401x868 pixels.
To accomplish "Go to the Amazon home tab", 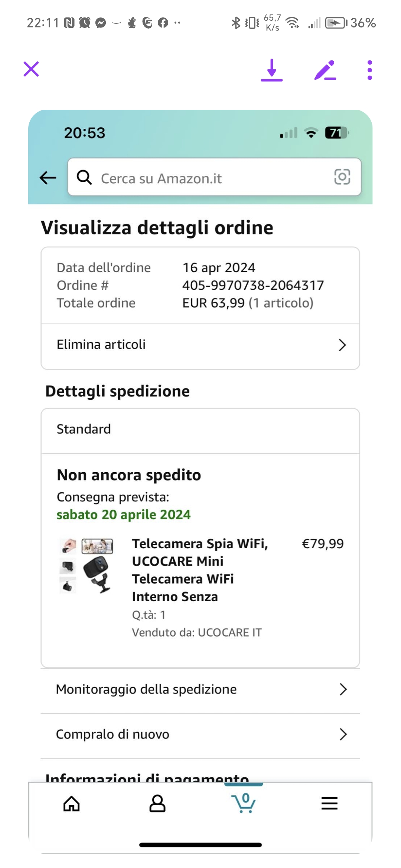I will 72,804.
